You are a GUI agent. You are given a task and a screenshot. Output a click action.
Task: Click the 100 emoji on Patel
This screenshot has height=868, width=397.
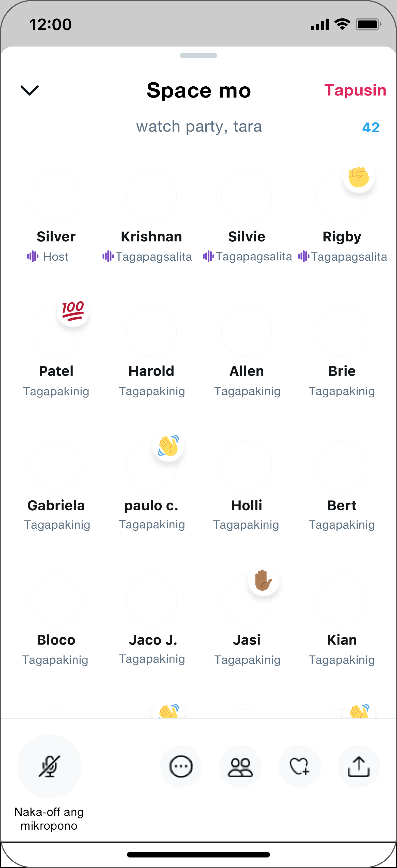coord(73,311)
